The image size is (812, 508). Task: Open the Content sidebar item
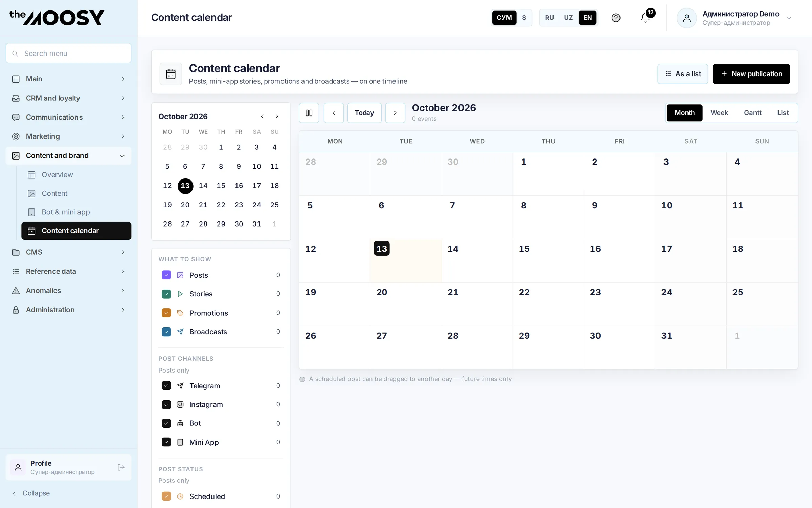76,193
